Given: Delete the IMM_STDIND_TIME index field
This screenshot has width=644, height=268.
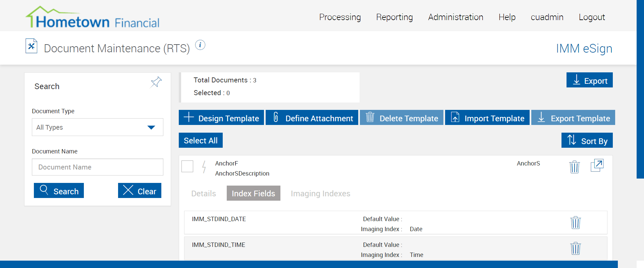Looking at the screenshot, I should [575, 248].
